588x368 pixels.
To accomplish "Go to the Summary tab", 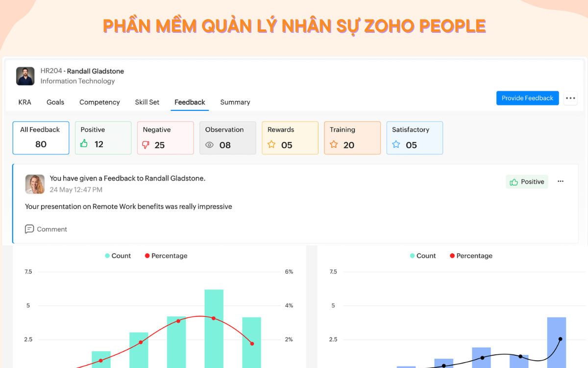I will pos(235,102).
